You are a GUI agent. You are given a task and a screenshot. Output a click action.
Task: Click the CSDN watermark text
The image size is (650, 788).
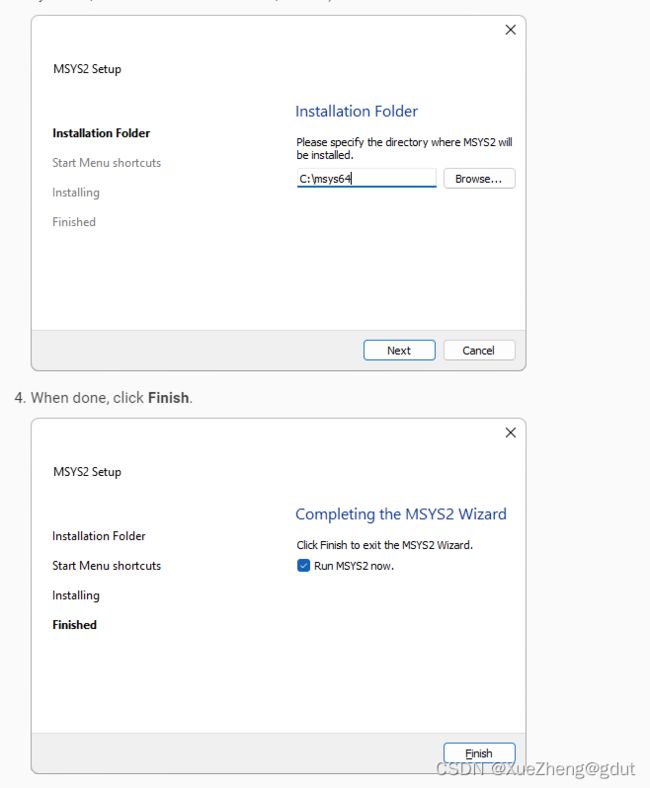point(535,769)
